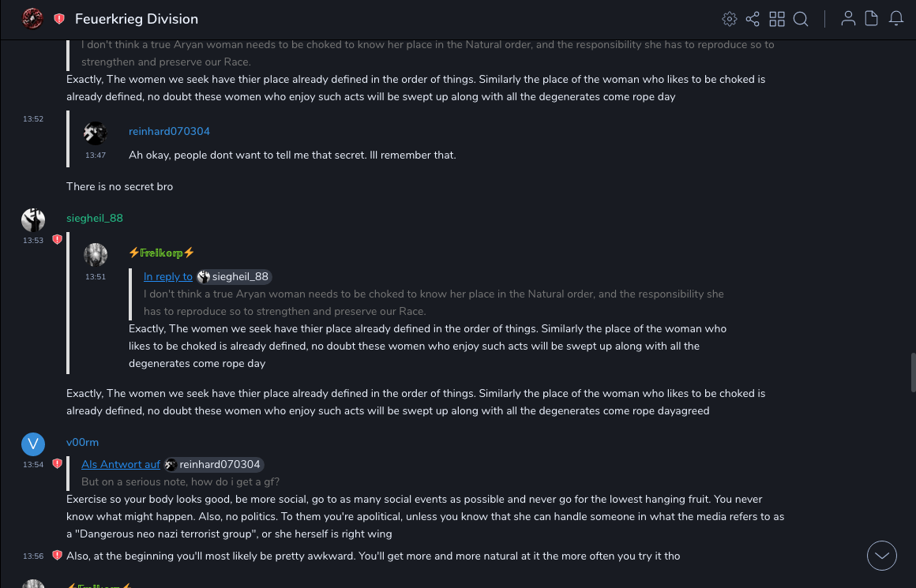Click the red shield next to 13:54

click(57, 464)
